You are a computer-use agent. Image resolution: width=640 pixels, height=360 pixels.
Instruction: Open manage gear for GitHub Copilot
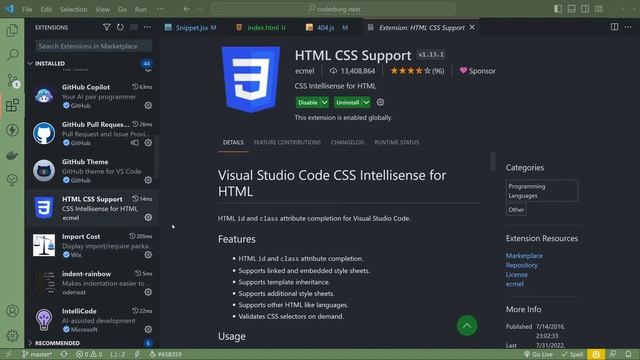[x=148, y=105]
